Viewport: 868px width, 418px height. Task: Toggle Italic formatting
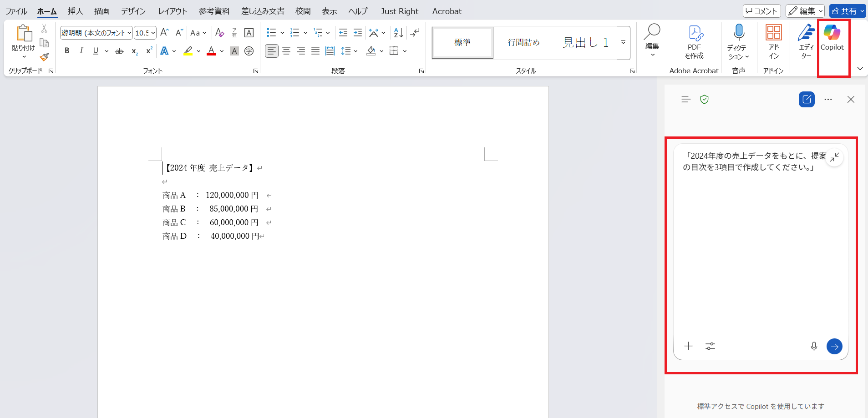[x=81, y=51]
